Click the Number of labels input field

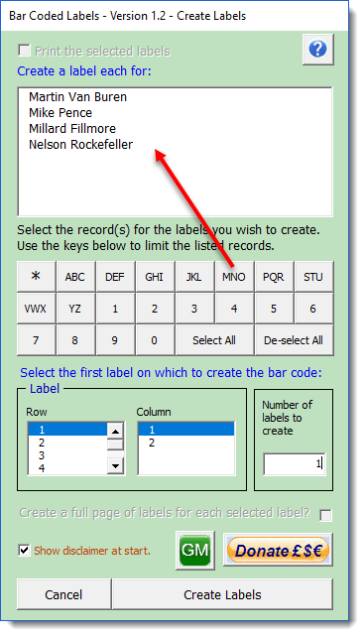pos(294,464)
